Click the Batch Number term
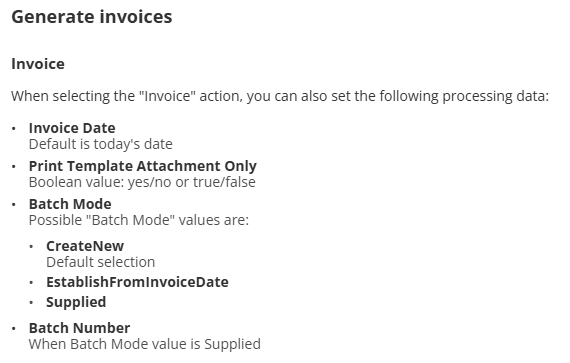This screenshot has width=570, height=363. pyautogui.click(x=79, y=328)
